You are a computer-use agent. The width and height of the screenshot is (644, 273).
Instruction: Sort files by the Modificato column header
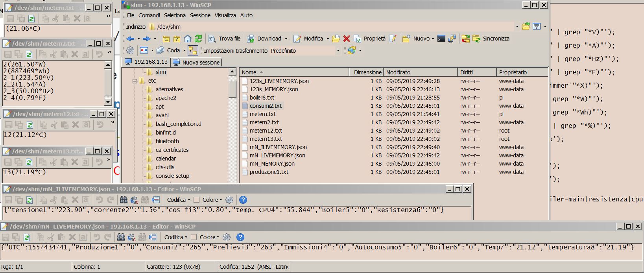(421, 72)
